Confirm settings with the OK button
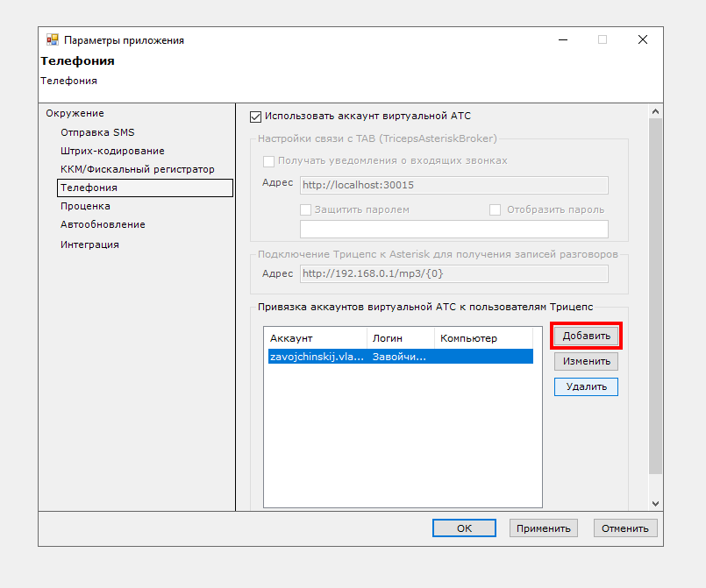This screenshot has height=588, width=706. tap(464, 528)
